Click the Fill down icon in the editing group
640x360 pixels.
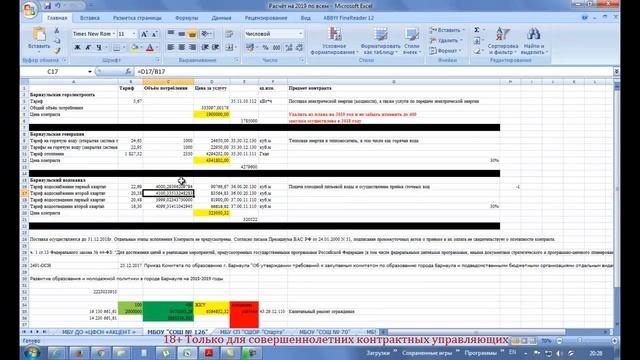(477, 40)
